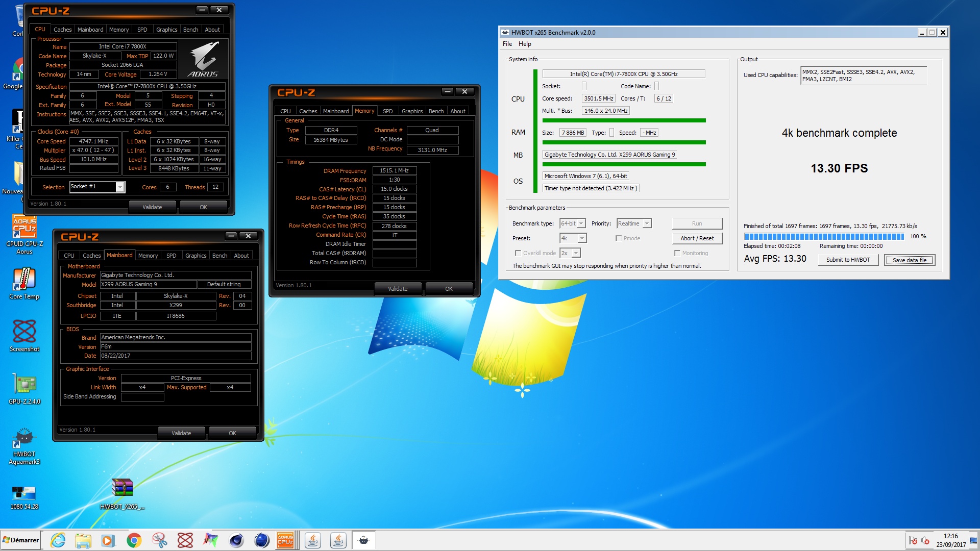Click the system tray clock and date
Viewport: 980px width, 551px height.
(x=950, y=540)
